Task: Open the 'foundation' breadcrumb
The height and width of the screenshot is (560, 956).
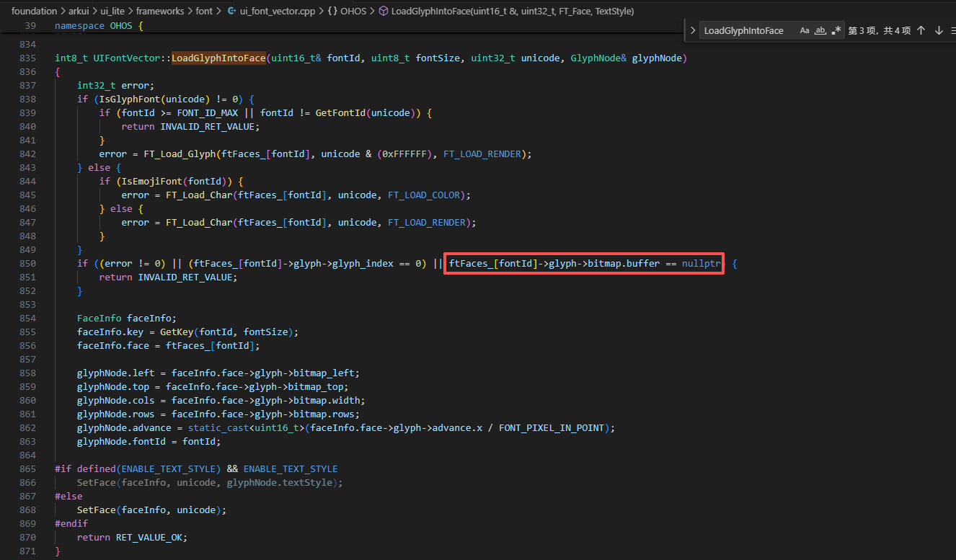Action: click(34, 11)
